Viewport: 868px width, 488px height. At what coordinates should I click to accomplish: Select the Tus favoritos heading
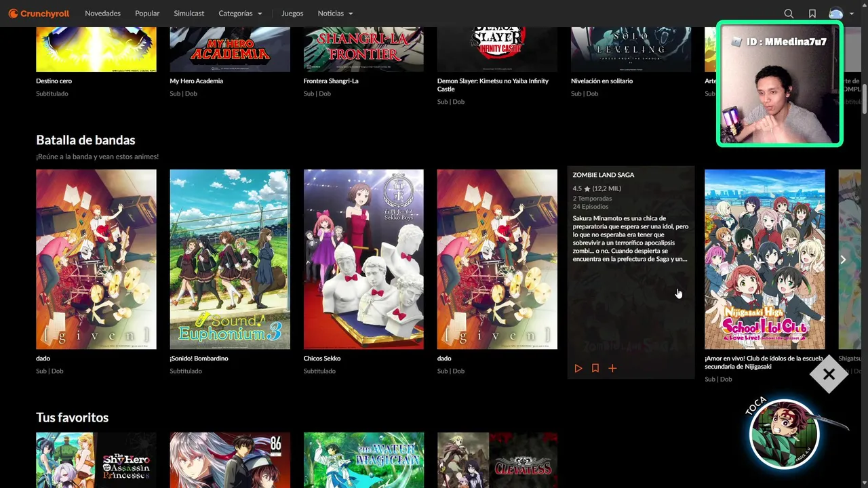(x=72, y=418)
